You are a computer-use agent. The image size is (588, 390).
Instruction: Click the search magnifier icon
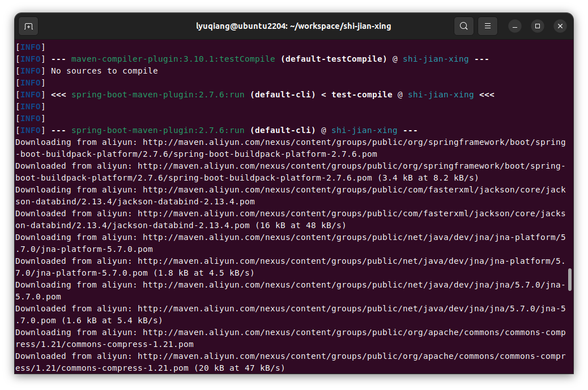463,26
